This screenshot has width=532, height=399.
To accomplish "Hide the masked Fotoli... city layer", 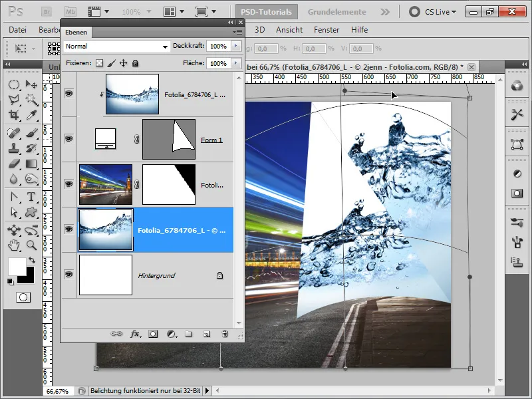I will [69, 184].
